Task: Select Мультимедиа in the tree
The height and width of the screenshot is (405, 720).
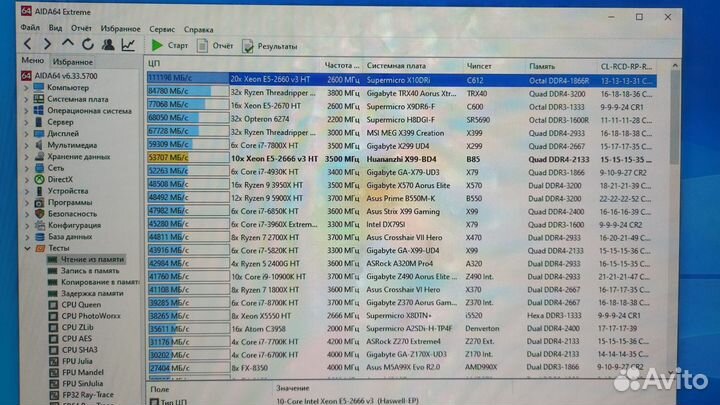Action: [x=72, y=145]
